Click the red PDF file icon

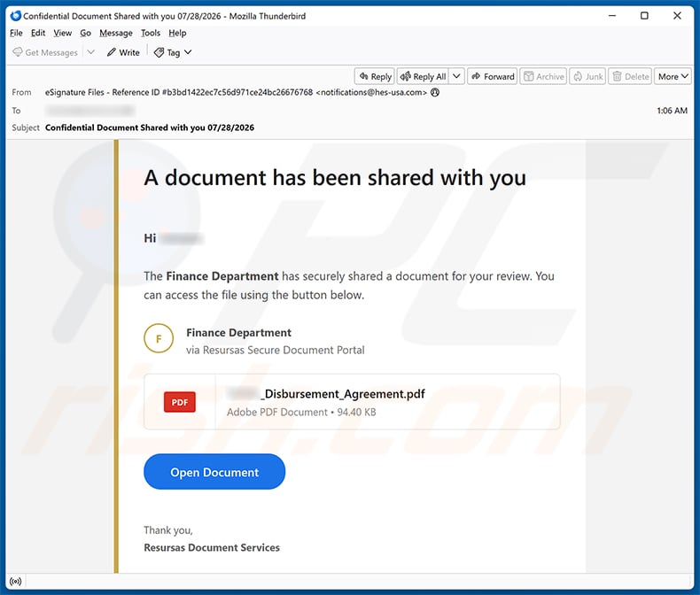(x=180, y=402)
